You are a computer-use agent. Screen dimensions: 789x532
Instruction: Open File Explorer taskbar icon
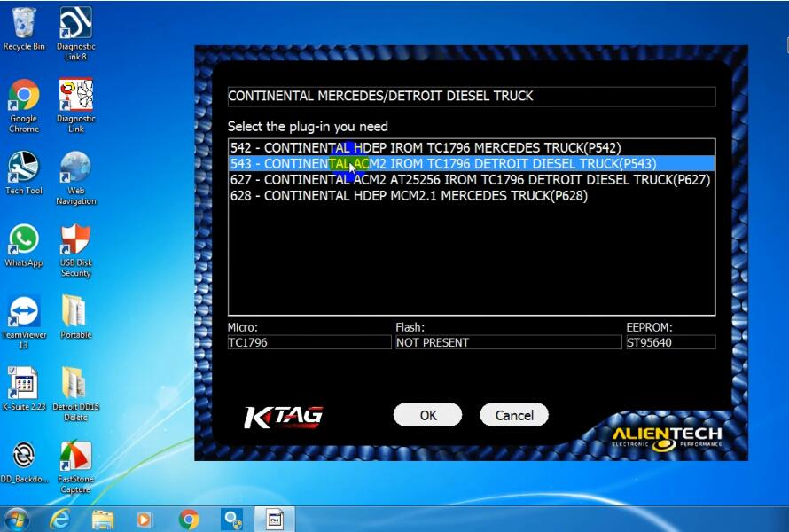[103, 520]
